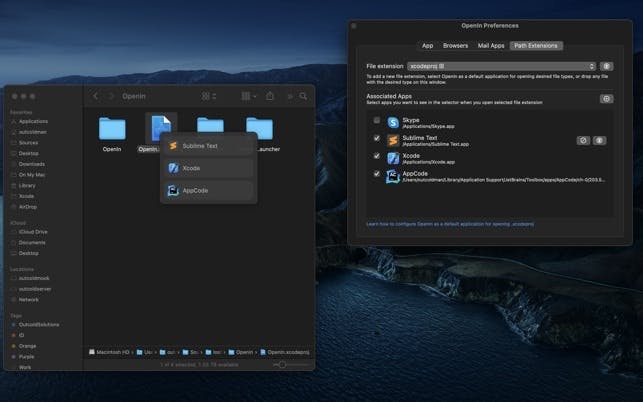
Task: Switch to the Browsers tab
Action: pyautogui.click(x=455, y=46)
